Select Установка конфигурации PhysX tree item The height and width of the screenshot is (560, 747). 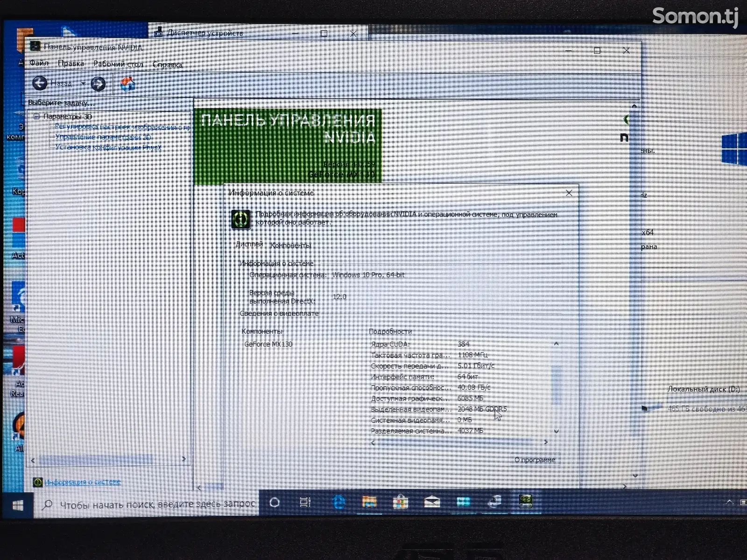coord(108,147)
